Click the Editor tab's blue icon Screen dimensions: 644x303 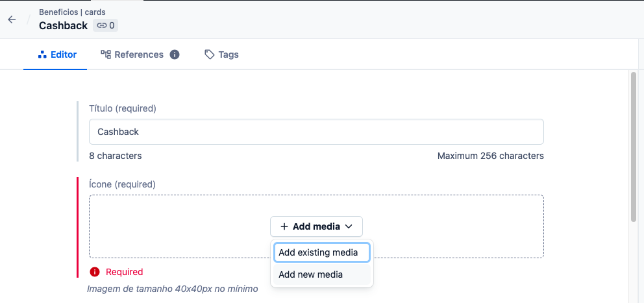pos(42,55)
